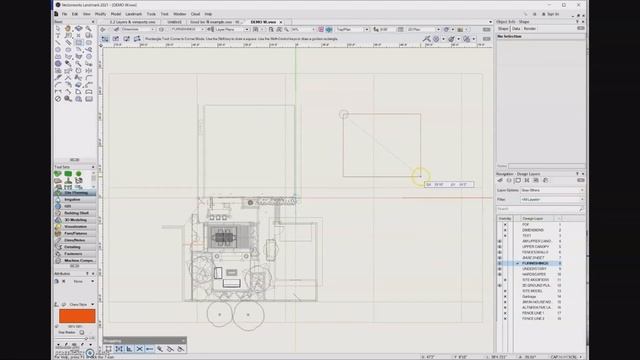Viewport: 640px width, 360px height.
Task: Open the File menu
Action: tap(64, 14)
